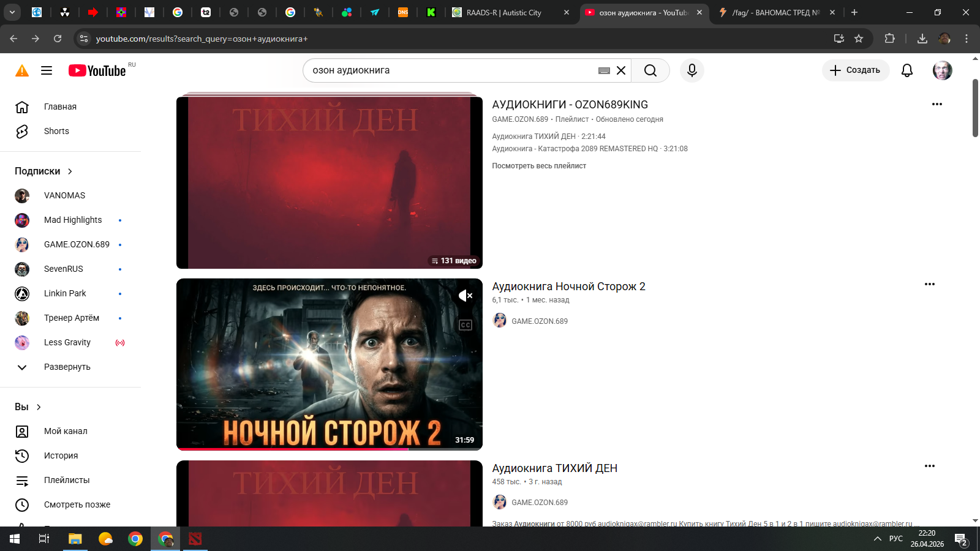The image size is (980, 551).
Task: Open the live Less Gravity channel
Action: click(x=67, y=343)
